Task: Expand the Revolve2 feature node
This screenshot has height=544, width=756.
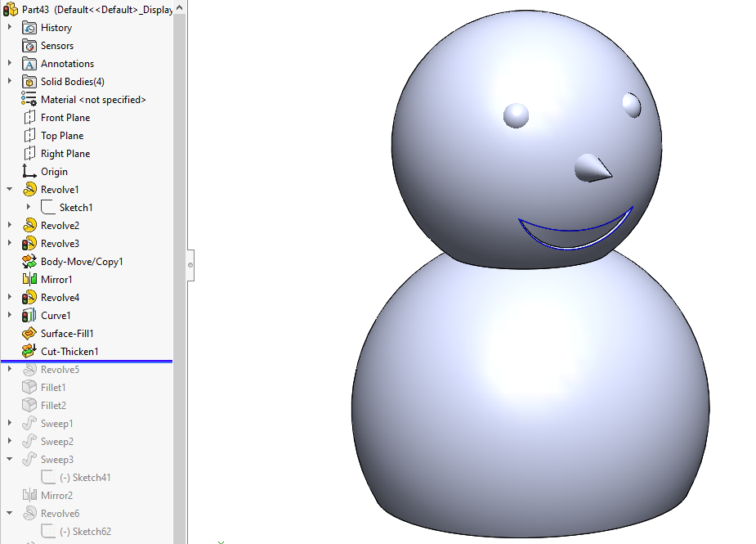Action: coord(10,225)
